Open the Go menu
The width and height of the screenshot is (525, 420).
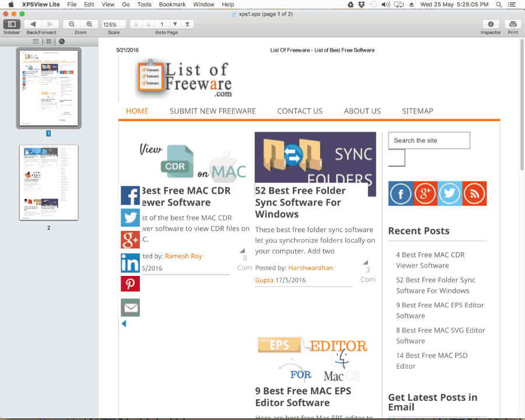point(126,4)
